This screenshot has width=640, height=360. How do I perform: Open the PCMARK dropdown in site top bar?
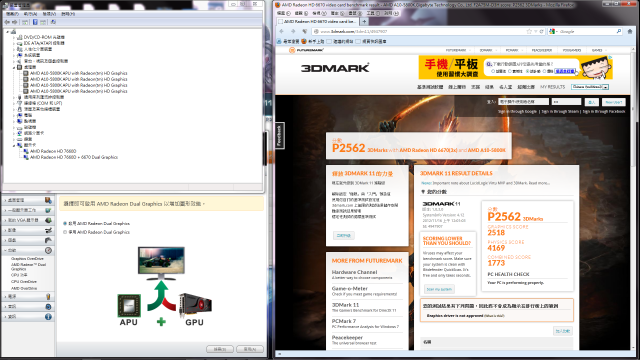(513, 50)
